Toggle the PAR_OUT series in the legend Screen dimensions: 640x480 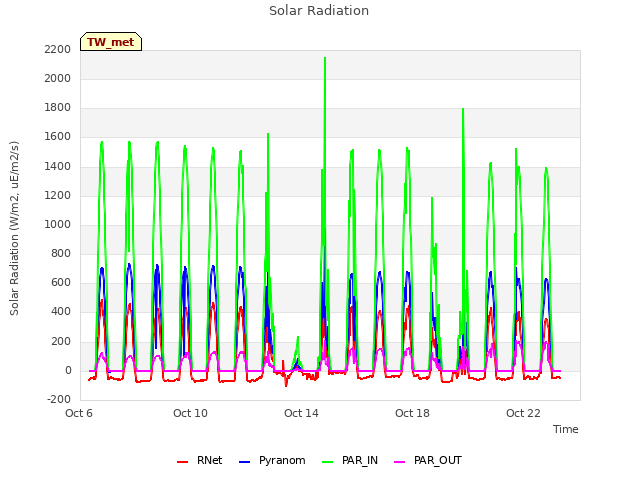(428, 460)
